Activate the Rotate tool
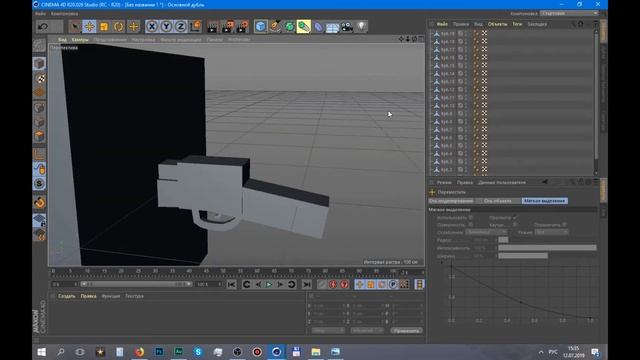This screenshot has width=640, height=360. click(118, 27)
